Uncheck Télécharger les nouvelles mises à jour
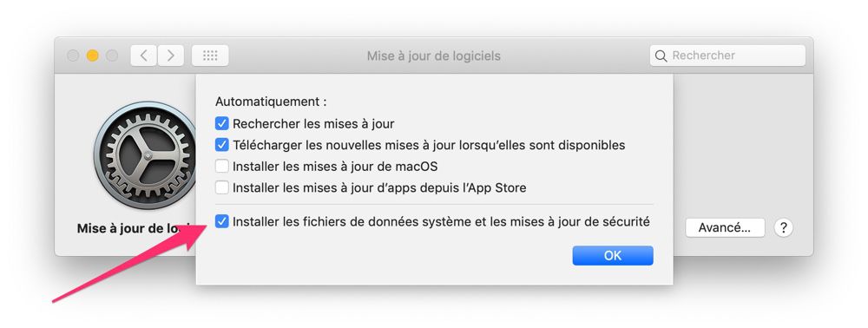This screenshot has width=868, height=328. click(222, 145)
